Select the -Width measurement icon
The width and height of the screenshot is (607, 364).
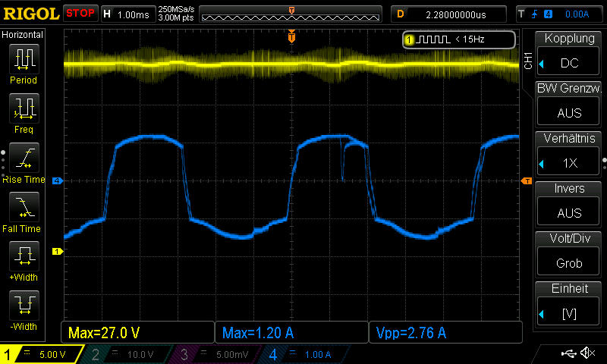(24, 305)
